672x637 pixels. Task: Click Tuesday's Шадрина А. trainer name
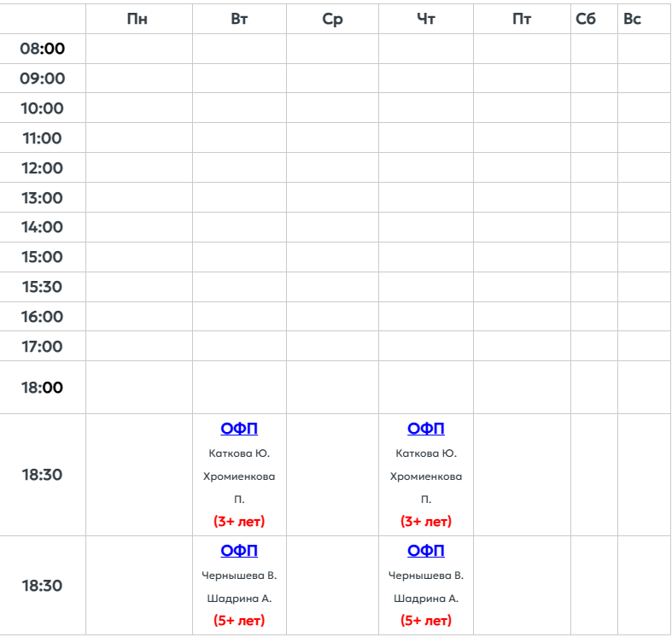point(239,599)
